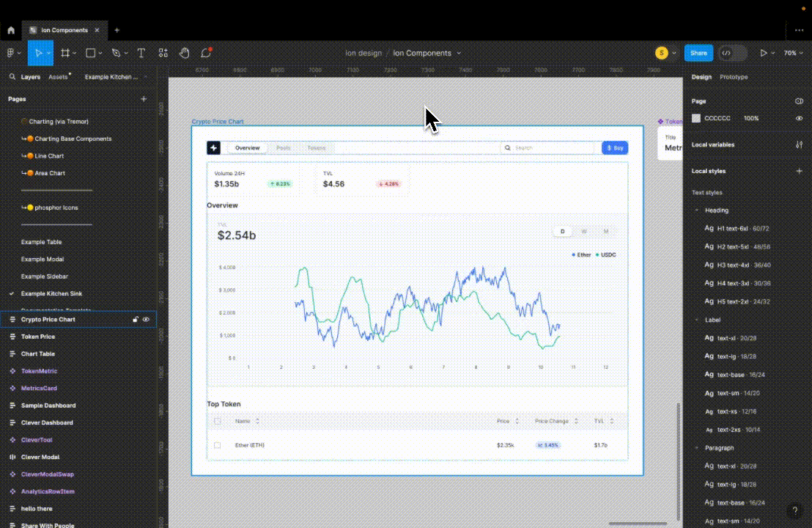Add a new page with plus icon
This screenshot has width=812, height=528.
144,99
